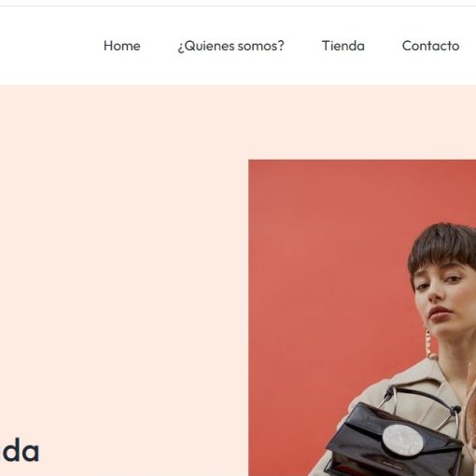Image resolution: width=476 pixels, height=476 pixels.
Task: Click the letter H of Home
Action: (x=108, y=46)
